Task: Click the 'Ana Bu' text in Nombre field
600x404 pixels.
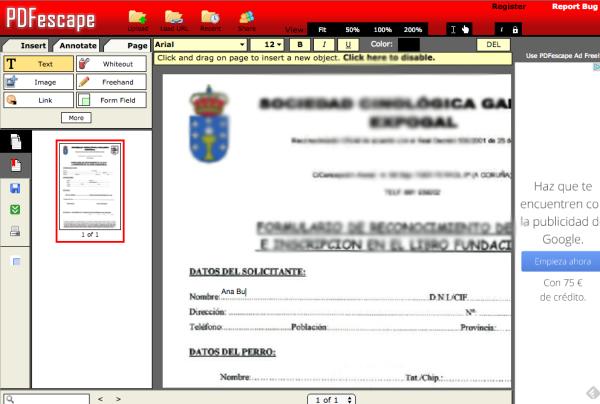Action: [233, 292]
